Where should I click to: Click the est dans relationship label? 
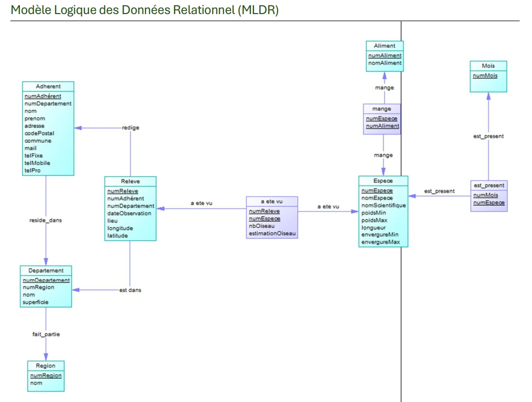131,290
